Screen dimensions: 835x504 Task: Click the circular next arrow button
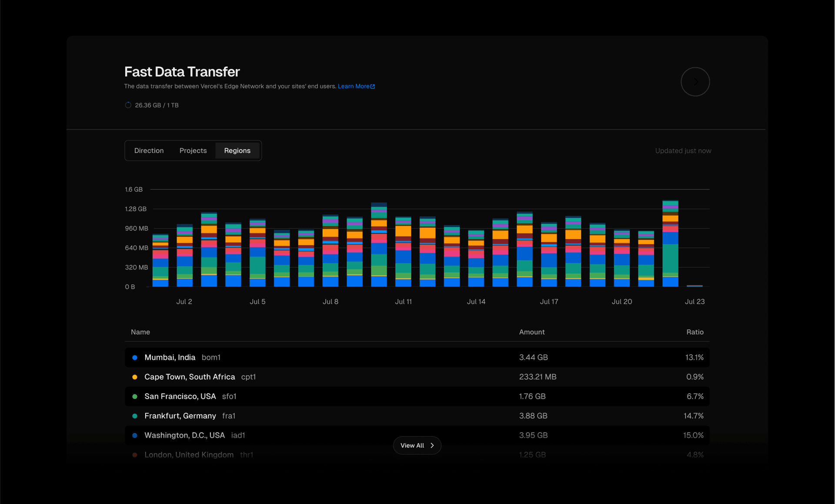[695, 82]
